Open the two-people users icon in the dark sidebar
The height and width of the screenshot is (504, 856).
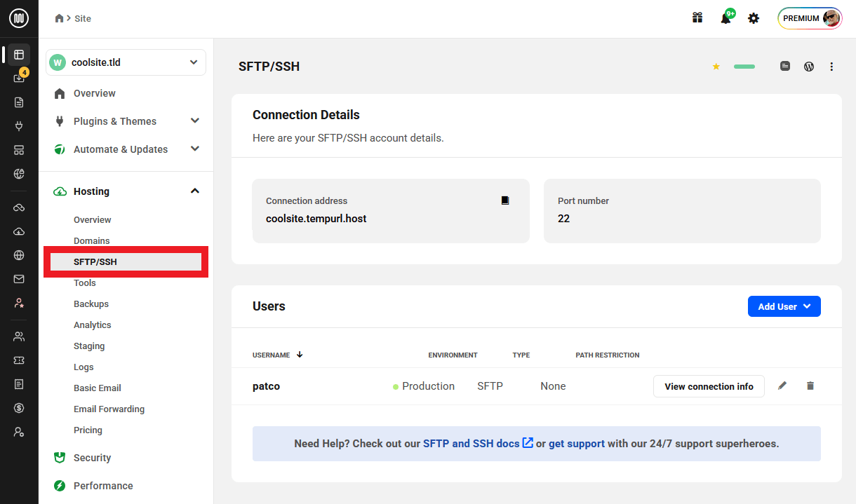pos(19,336)
